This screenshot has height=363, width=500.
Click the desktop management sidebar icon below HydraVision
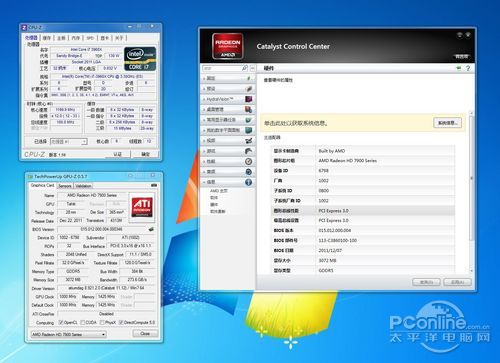(249, 109)
